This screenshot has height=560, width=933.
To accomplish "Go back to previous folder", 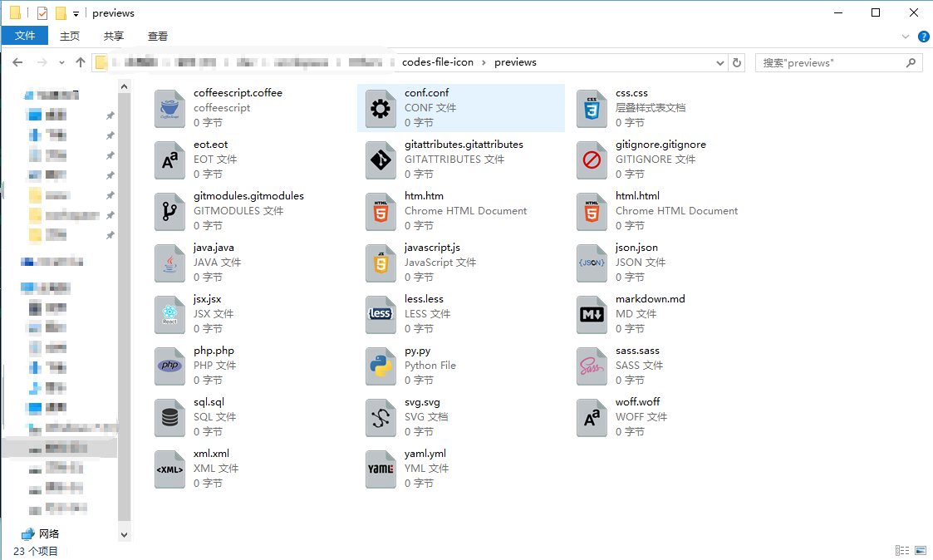I will (17, 62).
